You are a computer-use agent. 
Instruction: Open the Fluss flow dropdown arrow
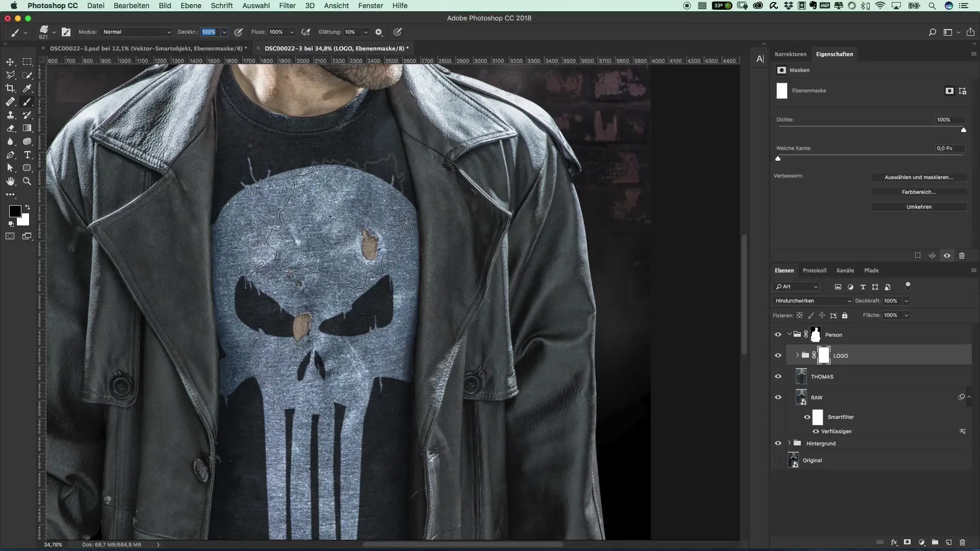point(292,32)
